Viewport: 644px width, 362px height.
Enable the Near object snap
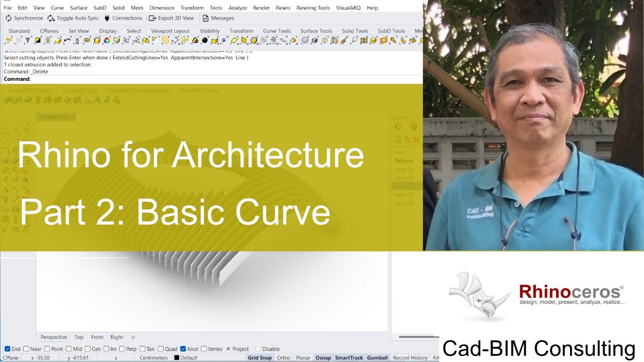(26, 349)
